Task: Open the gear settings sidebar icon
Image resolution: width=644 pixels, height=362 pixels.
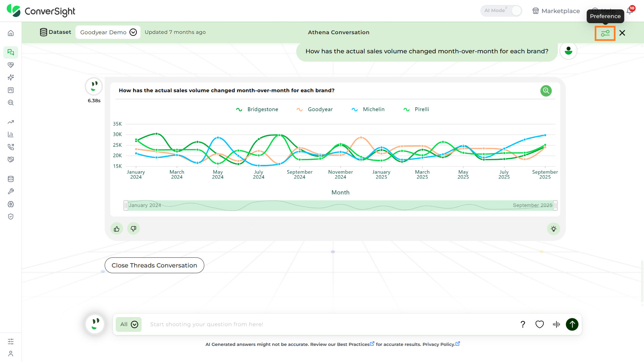Action: coord(11,204)
